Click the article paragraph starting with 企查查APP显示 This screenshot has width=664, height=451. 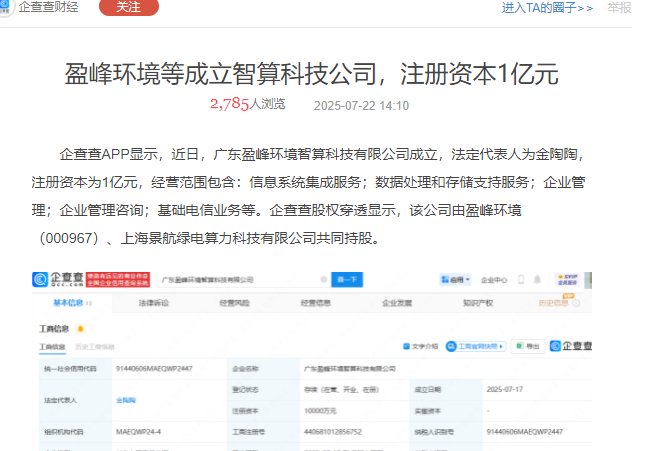[x=308, y=196]
